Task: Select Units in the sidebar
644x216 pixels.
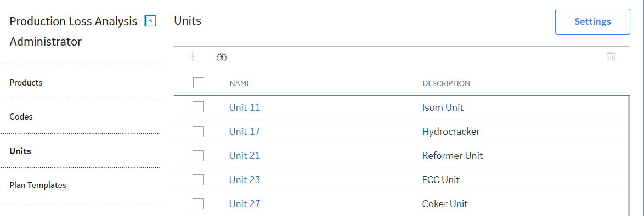Action: click(x=20, y=151)
